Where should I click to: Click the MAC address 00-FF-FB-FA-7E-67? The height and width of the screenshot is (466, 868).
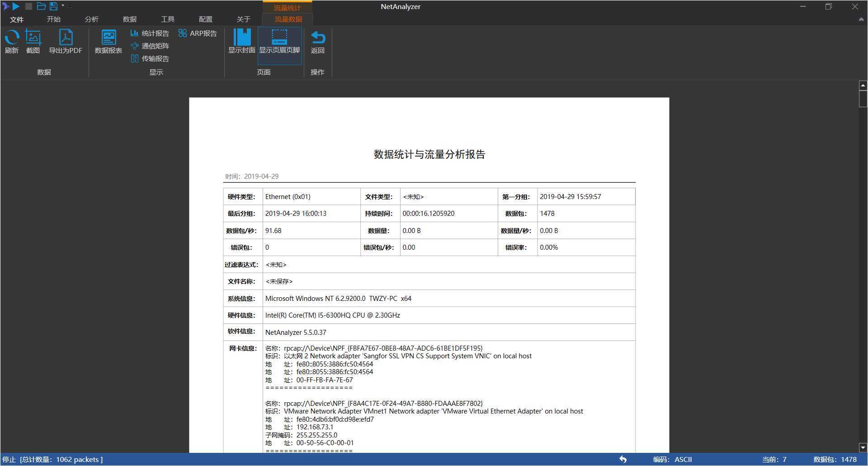325,380
